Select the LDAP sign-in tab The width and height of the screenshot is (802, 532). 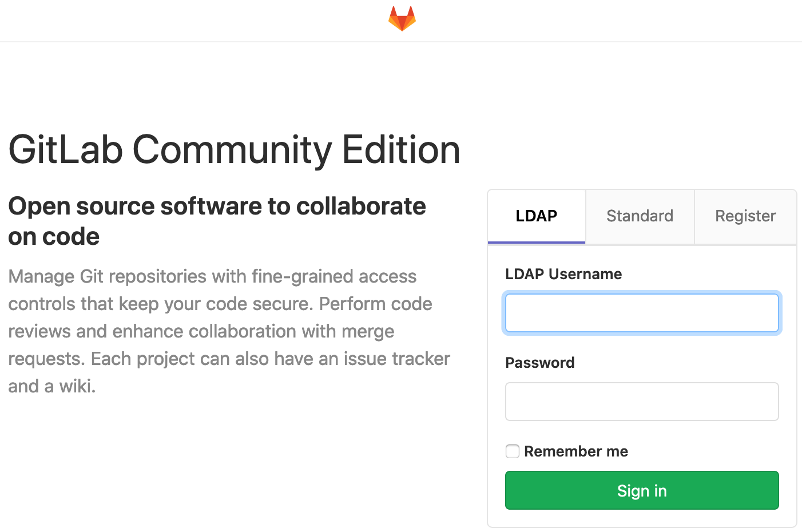[x=536, y=216]
